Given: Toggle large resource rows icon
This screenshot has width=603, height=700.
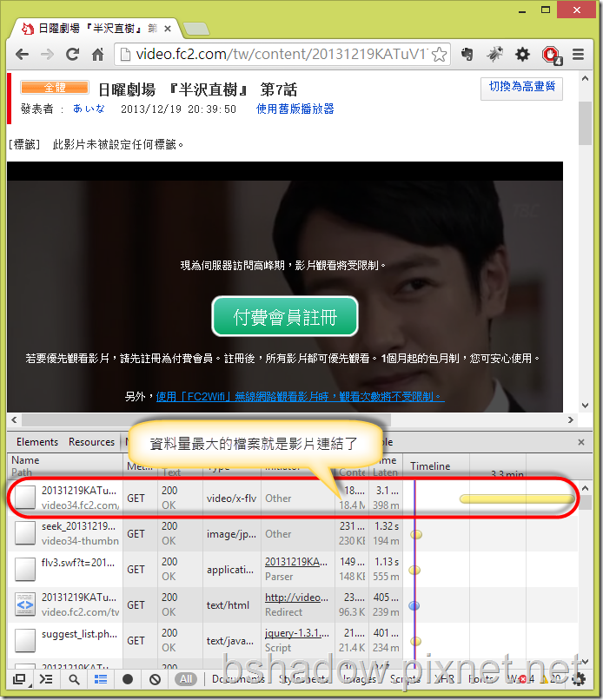Looking at the screenshot, I should point(101,679).
